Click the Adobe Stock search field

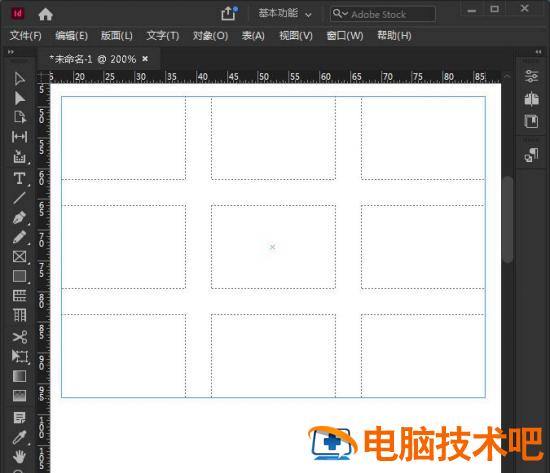[x=383, y=14]
